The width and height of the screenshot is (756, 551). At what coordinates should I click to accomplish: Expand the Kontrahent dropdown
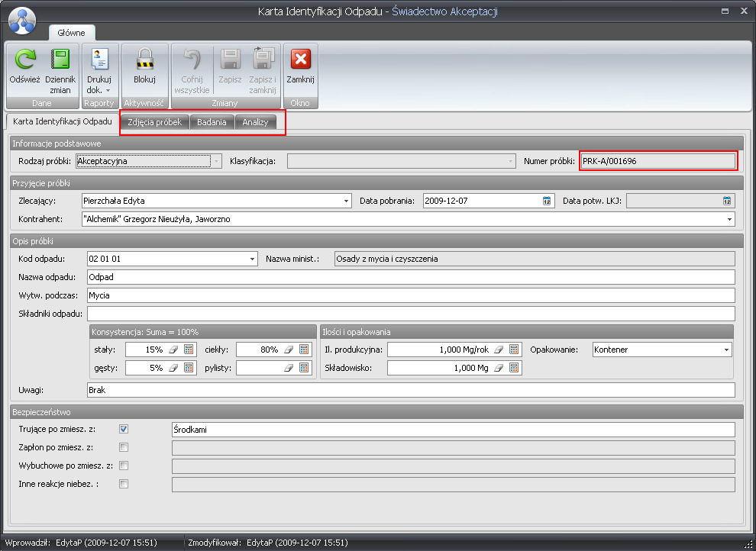pyautogui.click(x=729, y=219)
